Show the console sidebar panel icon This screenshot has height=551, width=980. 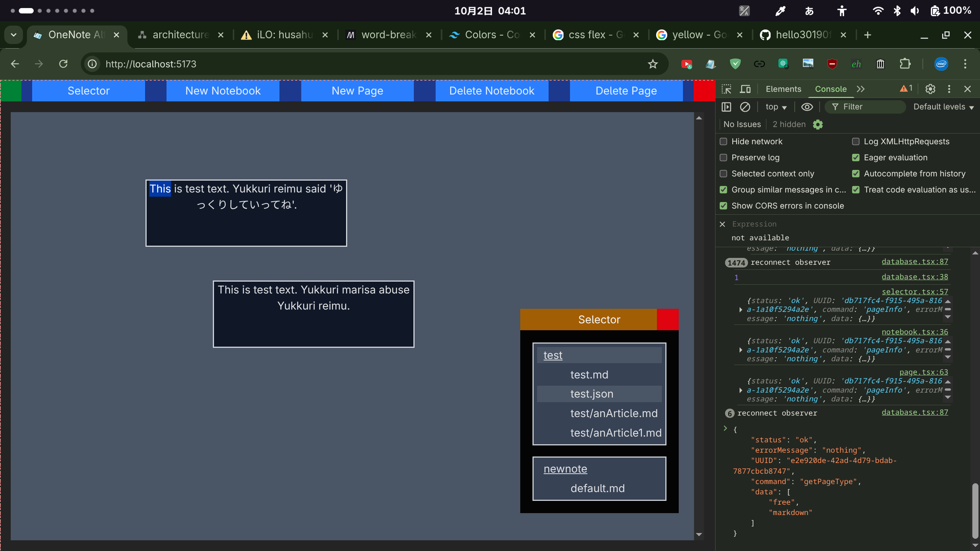tap(726, 107)
